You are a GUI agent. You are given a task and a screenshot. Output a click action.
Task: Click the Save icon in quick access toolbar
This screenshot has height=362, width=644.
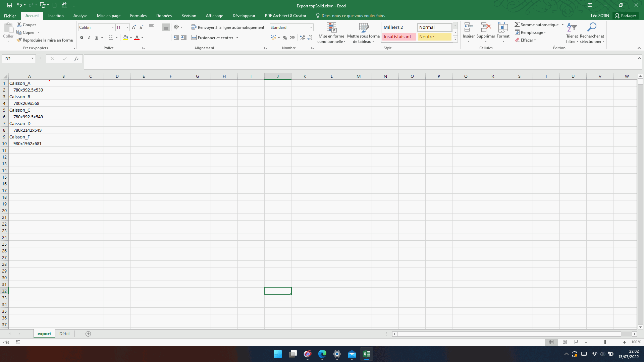point(9,5)
